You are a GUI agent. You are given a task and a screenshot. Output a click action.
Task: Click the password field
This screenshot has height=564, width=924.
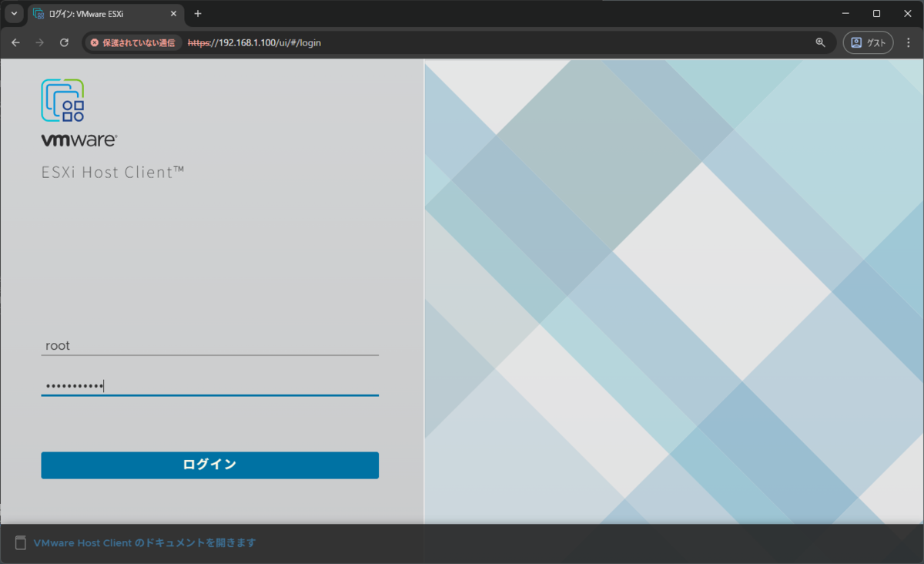(x=209, y=385)
